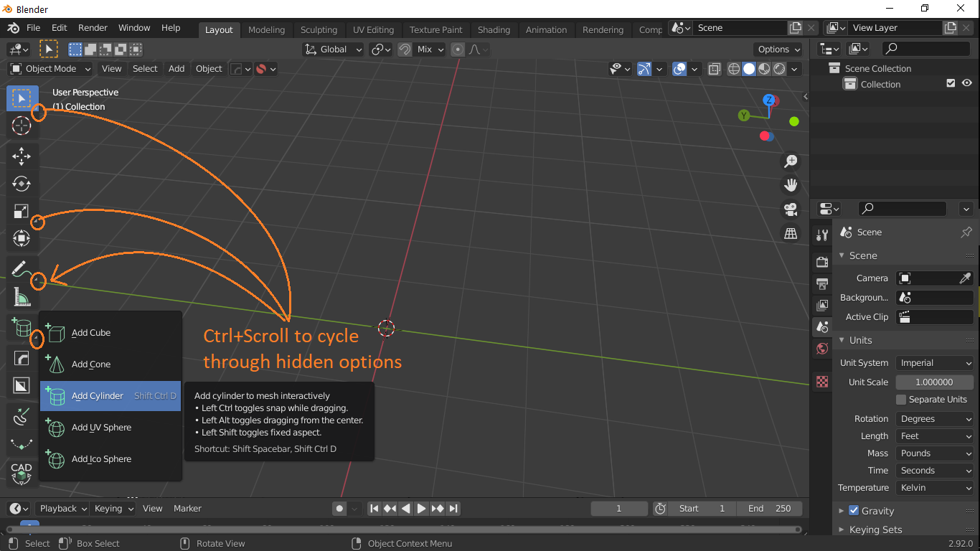980x551 pixels.
Task: Open the Scene properties tab icon
Action: tap(822, 326)
